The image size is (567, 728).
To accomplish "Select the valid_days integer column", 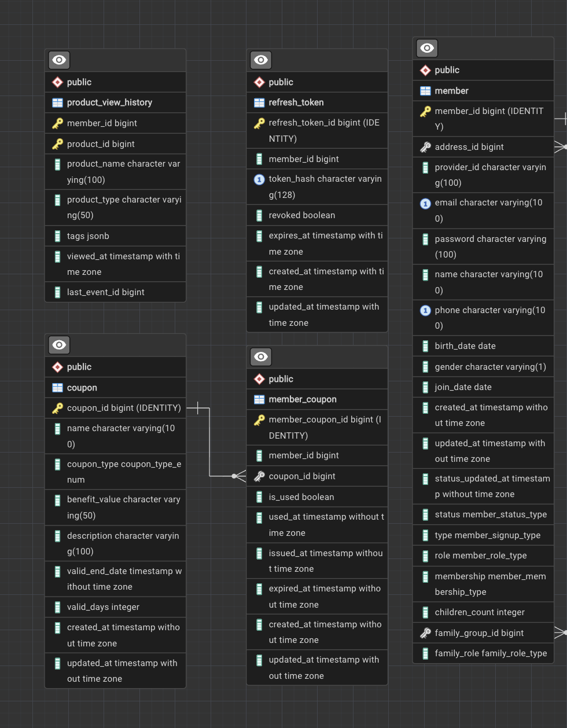I will coord(103,607).
